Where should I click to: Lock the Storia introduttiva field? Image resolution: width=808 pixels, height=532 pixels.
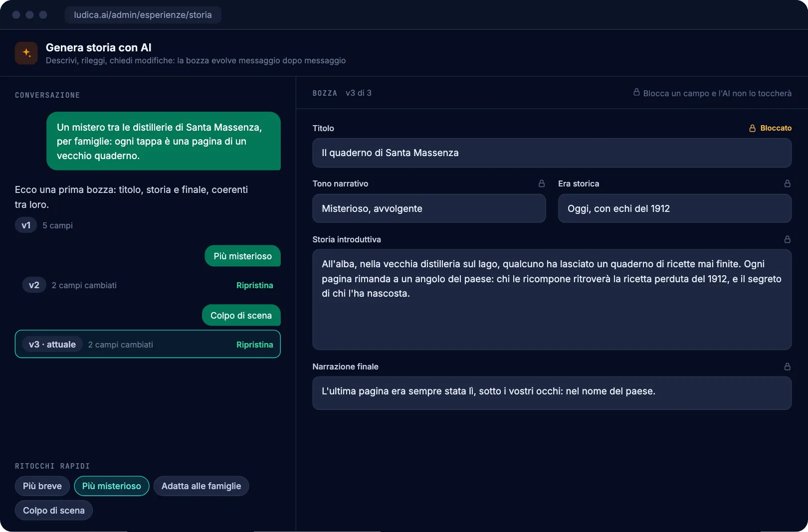(x=788, y=239)
